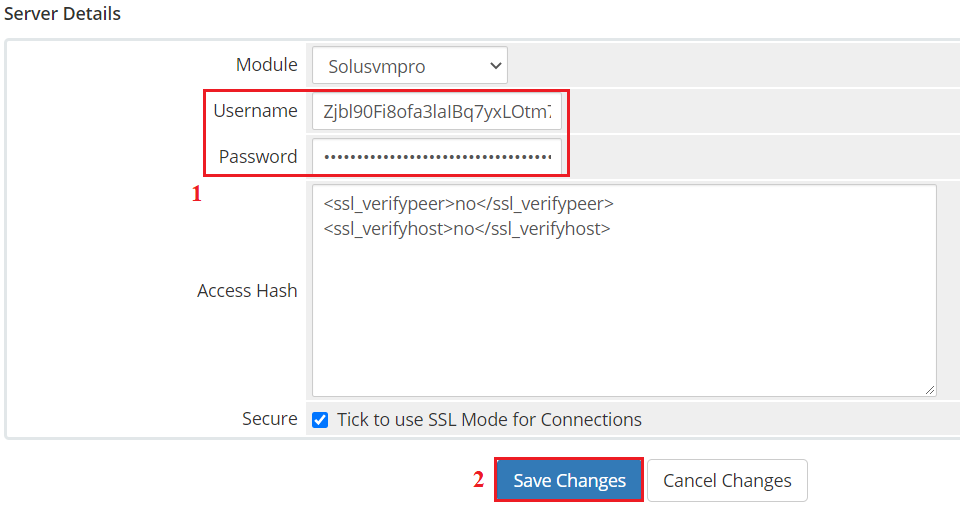Click the Password field label
This screenshot has width=960, height=508.
tap(258, 157)
